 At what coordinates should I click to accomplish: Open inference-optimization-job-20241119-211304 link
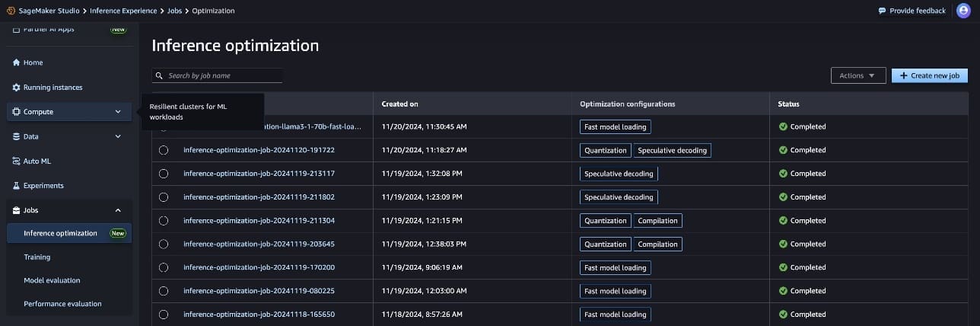pyautogui.click(x=259, y=221)
